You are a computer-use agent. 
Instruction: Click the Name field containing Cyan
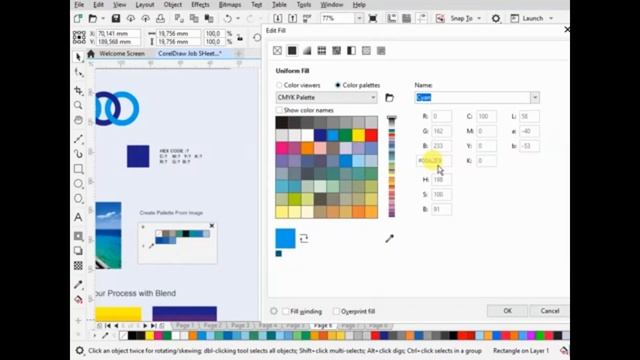473,98
